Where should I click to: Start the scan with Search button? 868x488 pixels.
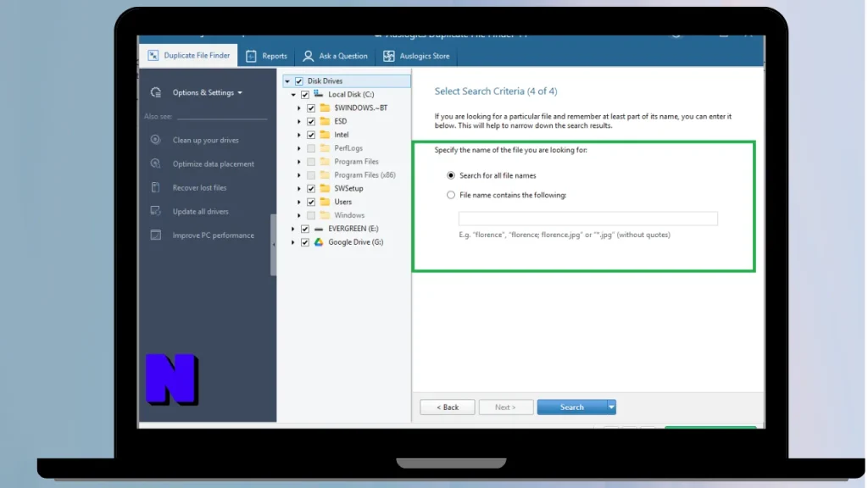pyautogui.click(x=572, y=408)
